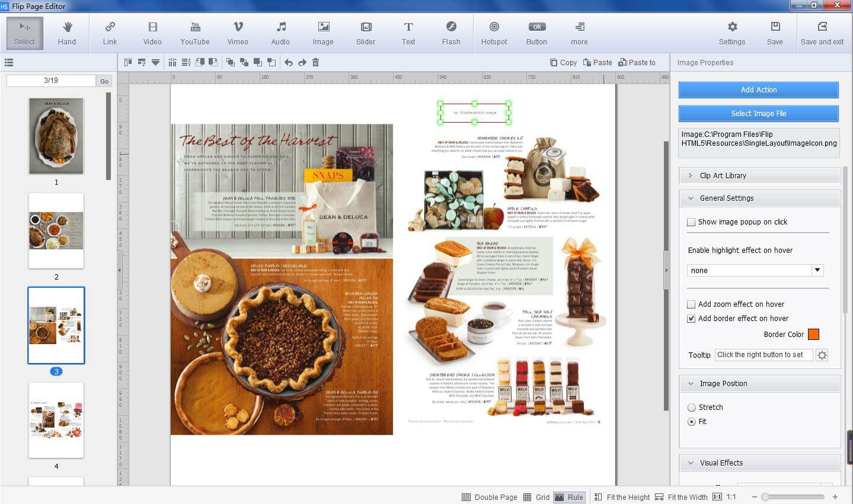Click the Undo arrow icon
Viewport: 853px width, 504px height.
pos(290,62)
